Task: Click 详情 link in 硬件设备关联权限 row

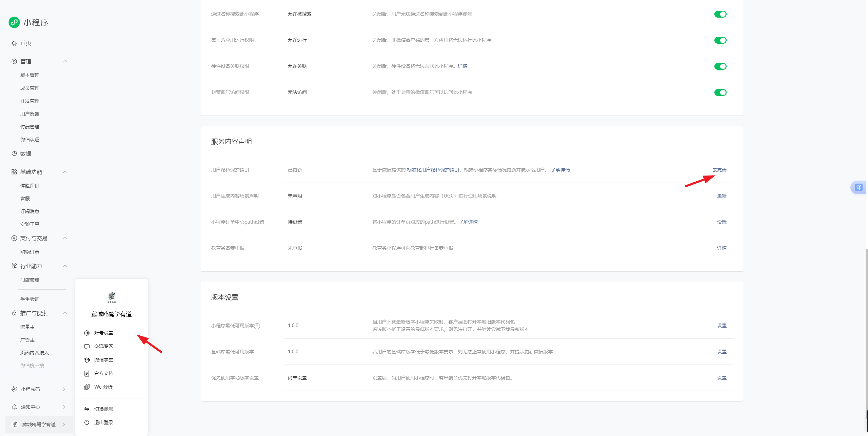Action: pos(462,66)
